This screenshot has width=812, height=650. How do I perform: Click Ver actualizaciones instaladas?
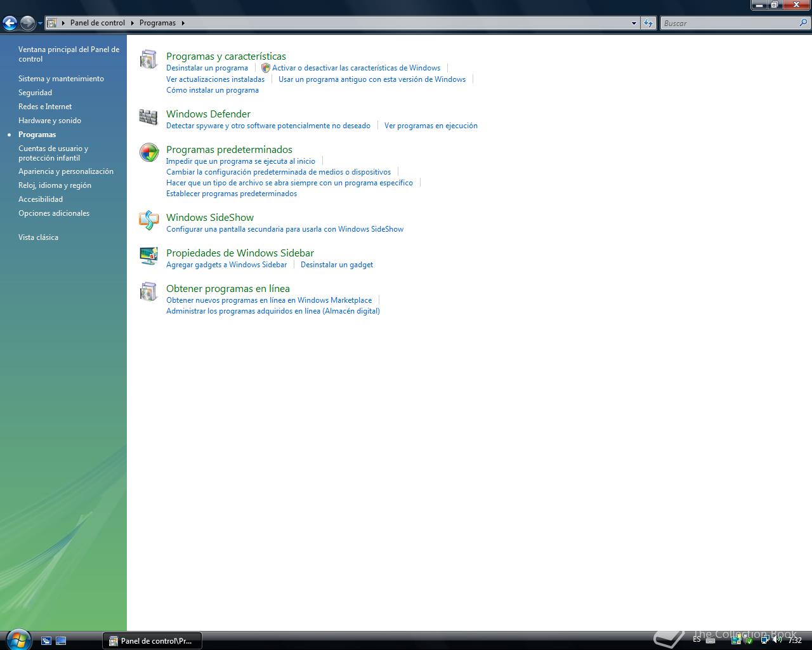[215, 79]
